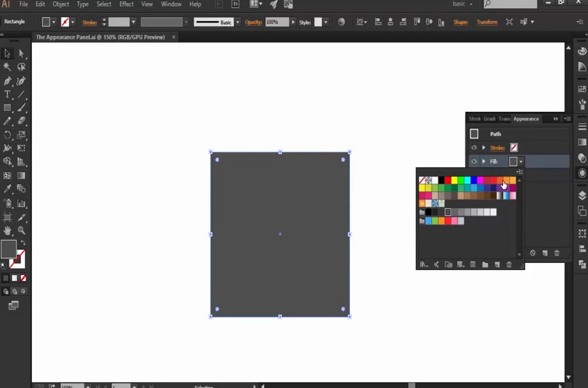The image size is (588, 388).
Task: Select the Zoom tool
Action: click(x=21, y=230)
